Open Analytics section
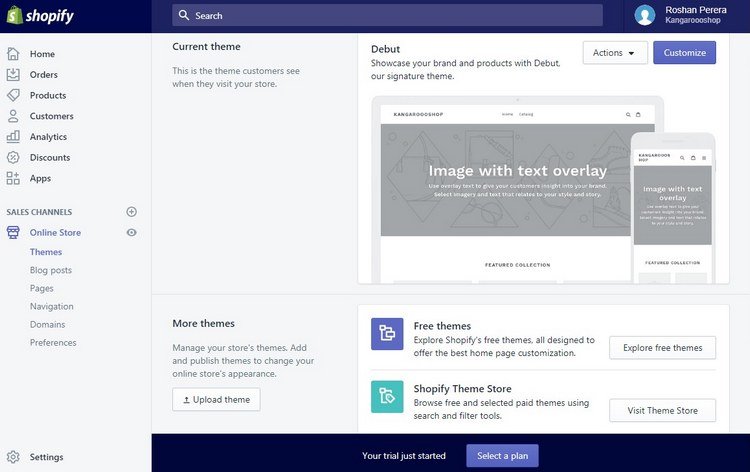This screenshot has width=750, height=472. click(48, 136)
